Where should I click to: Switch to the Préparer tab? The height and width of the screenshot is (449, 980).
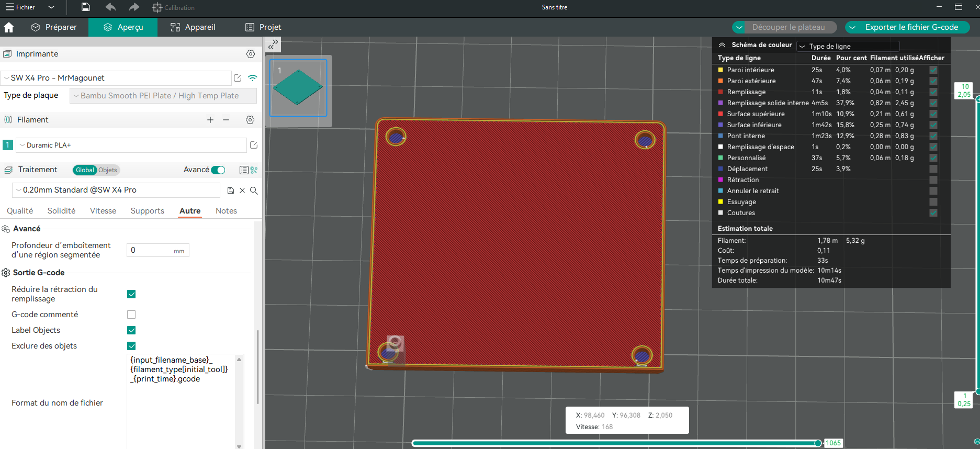[54, 27]
